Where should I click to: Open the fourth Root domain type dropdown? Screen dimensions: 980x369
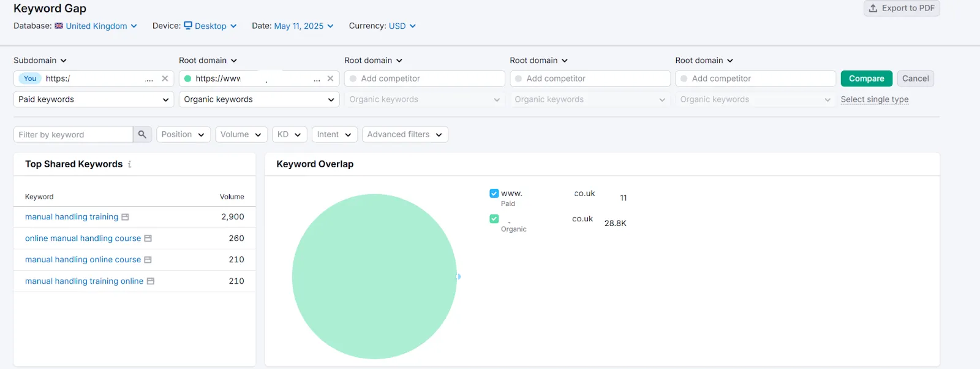pos(538,60)
